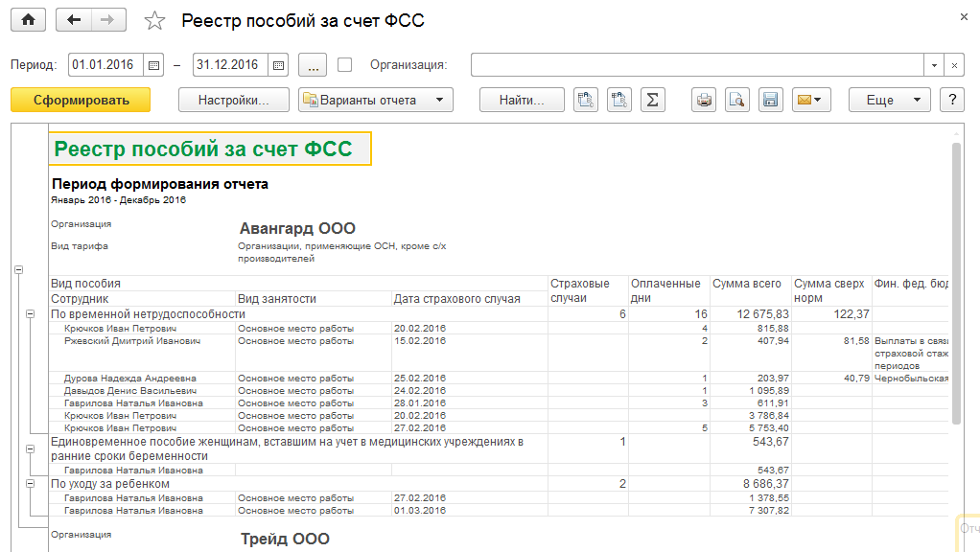Select Период формирования отчета heading

click(x=160, y=184)
